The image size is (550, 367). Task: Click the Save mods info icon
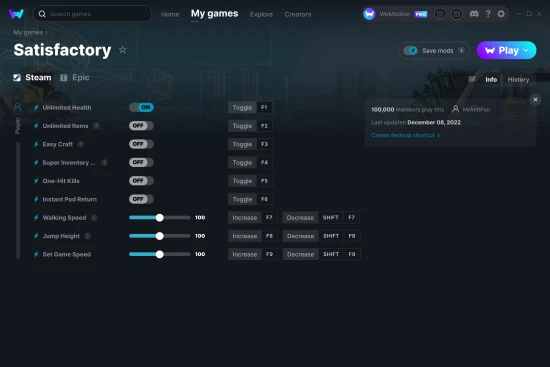[x=462, y=51]
